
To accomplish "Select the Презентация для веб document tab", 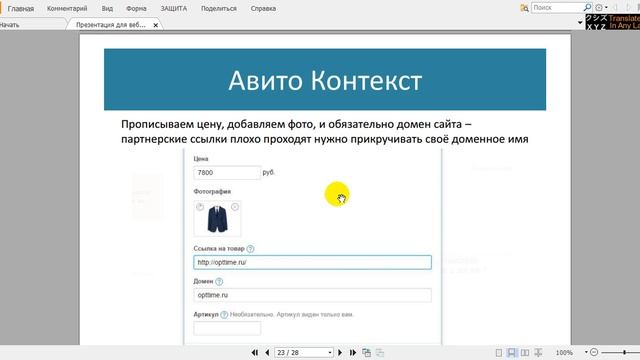I will [x=111, y=25].
